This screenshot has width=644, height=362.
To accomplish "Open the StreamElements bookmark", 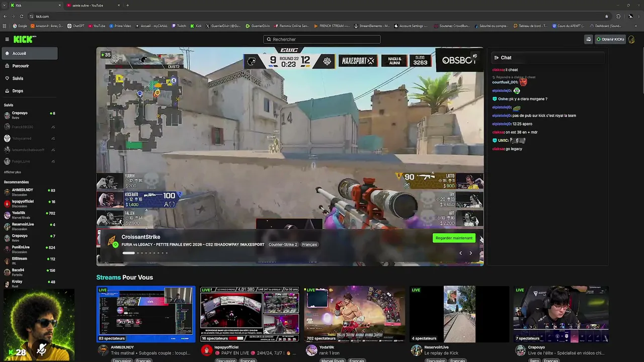I will click(372, 26).
